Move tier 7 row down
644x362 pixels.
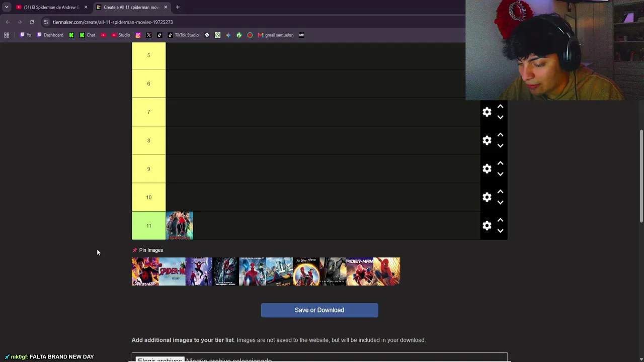click(x=500, y=117)
